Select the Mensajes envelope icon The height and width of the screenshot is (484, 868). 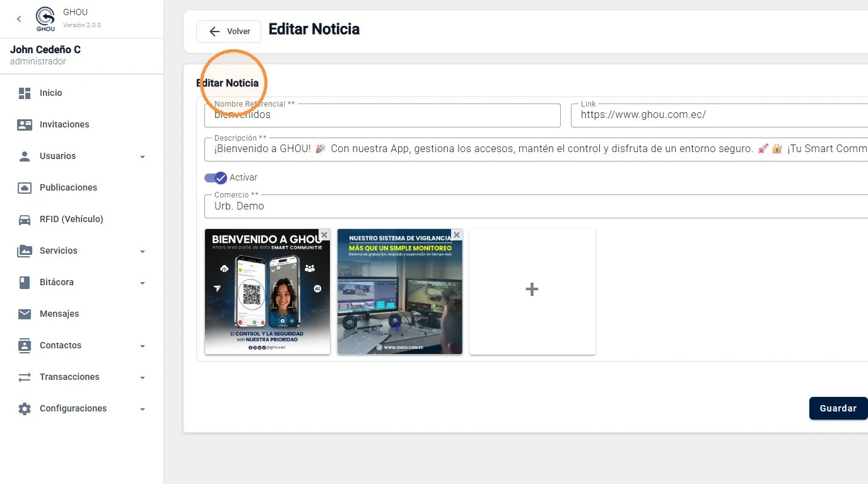(25, 314)
